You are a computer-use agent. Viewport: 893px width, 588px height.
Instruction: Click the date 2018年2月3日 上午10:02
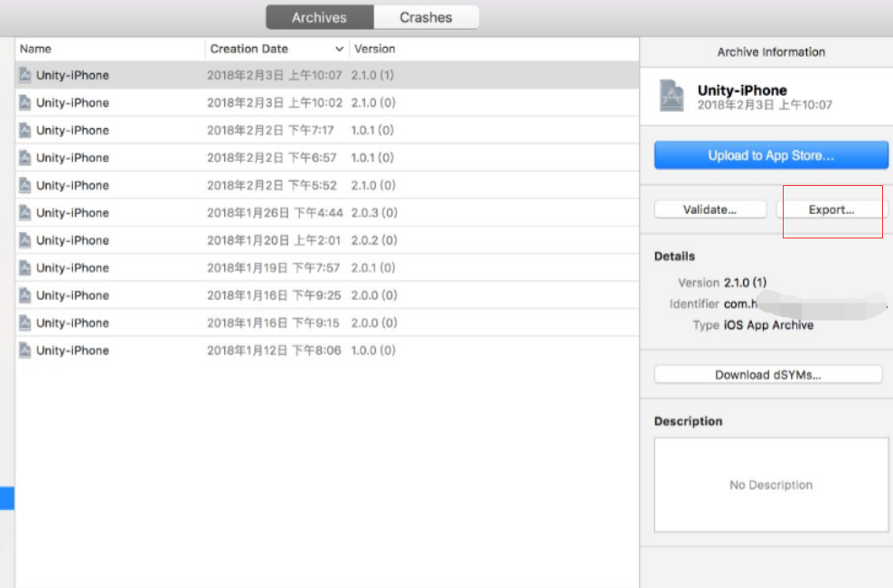(x=275, y=102)
